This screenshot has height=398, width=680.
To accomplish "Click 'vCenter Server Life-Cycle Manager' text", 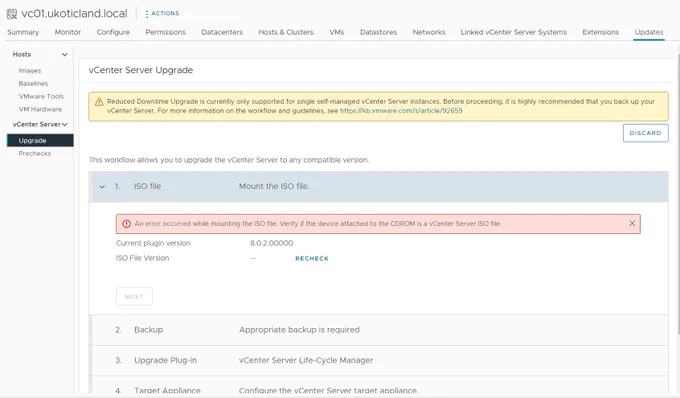I will click(306, 360).
